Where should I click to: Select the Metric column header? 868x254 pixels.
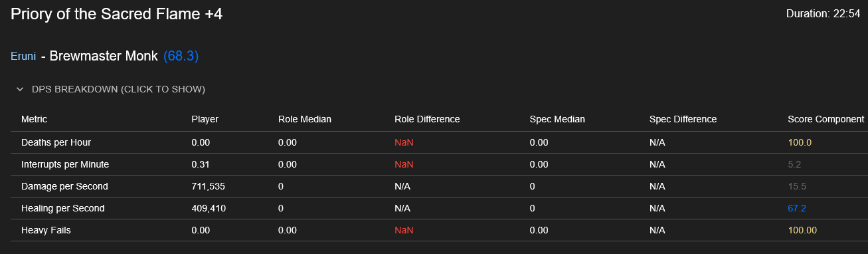(35, 119)
